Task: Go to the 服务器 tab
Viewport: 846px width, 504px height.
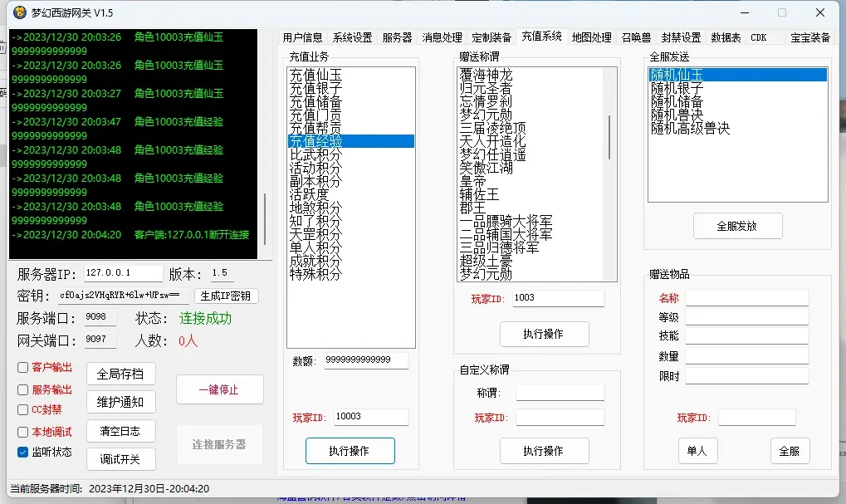Action: (x=397, y=37)
